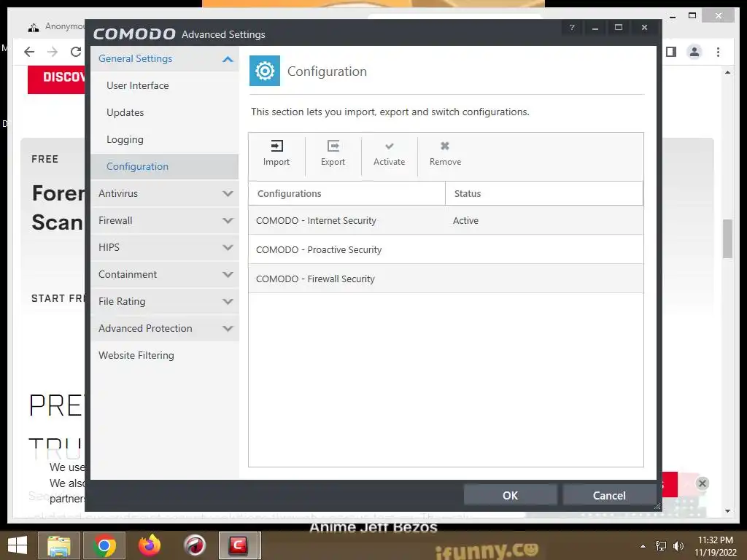The image size is (747, 560).
Task: Go back in the browser window
Action: coord(29,52)
